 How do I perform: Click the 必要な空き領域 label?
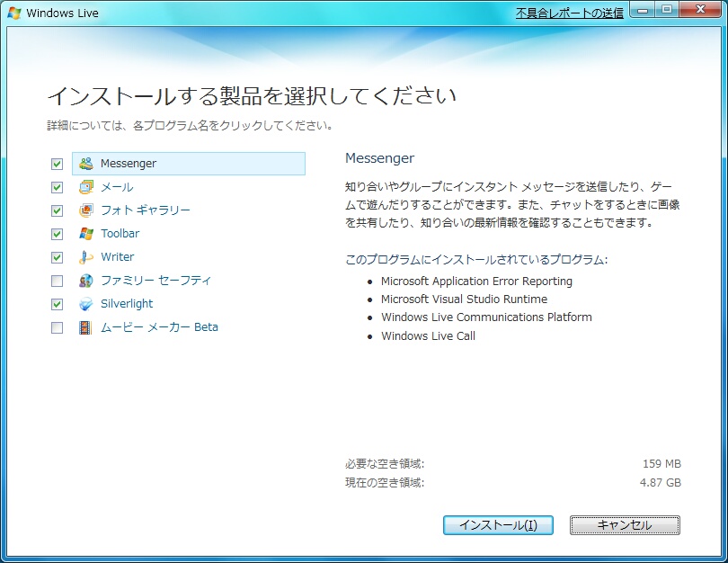click(385, 463)
